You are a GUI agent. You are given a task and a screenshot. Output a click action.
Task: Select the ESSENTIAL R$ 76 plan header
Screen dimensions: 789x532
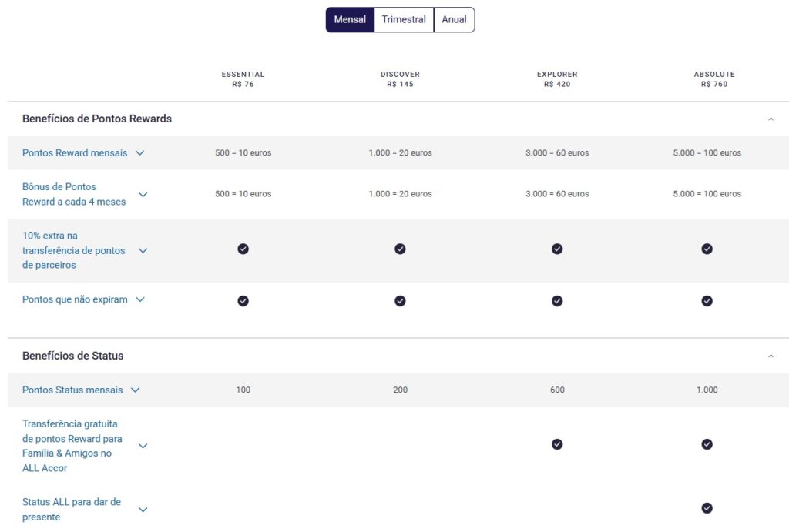tap(243, 79)
